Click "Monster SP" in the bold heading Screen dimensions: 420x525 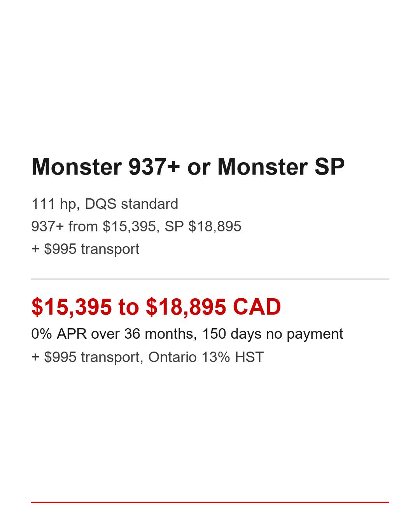(x=281, y=167)
